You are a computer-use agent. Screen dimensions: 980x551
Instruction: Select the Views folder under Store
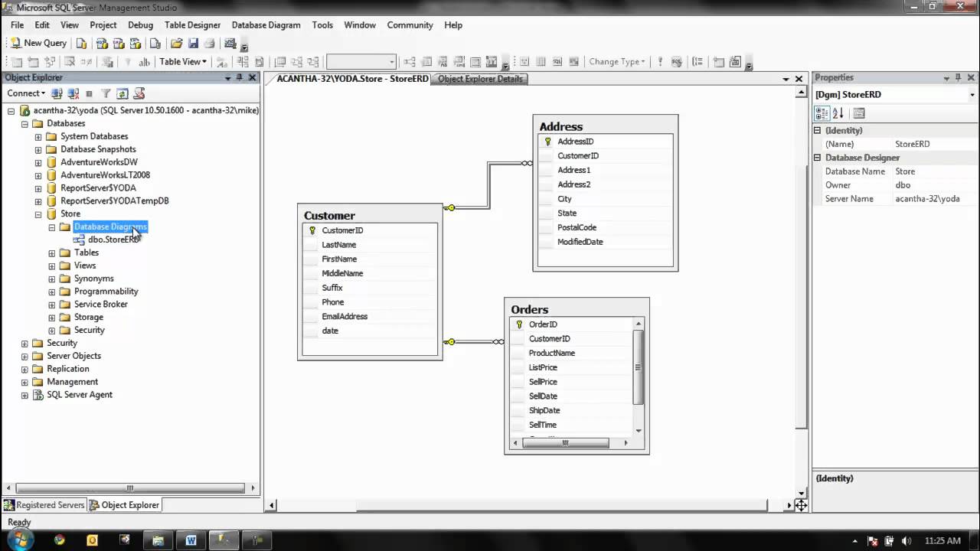click(85, 266)
